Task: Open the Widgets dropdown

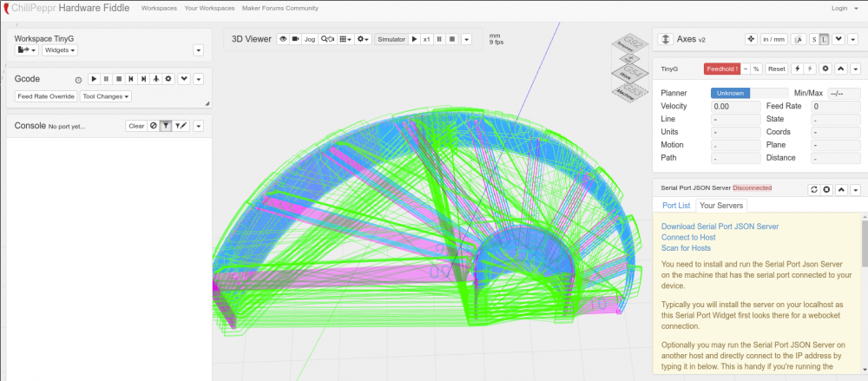Action: 60,50
